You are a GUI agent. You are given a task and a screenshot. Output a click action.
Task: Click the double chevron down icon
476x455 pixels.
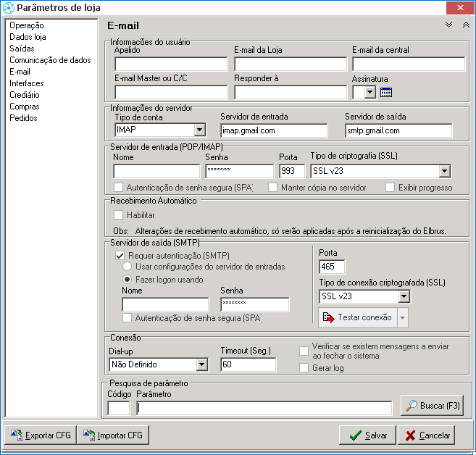pos(449,25)
